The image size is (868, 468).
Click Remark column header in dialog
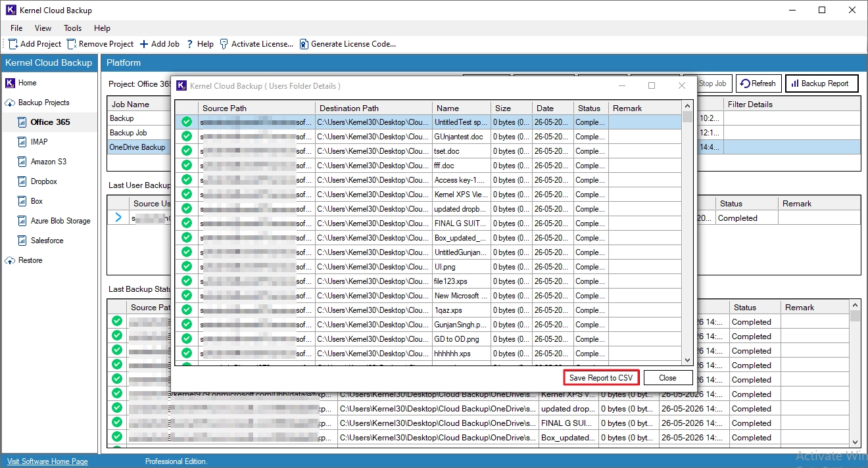tap(645, 108)
